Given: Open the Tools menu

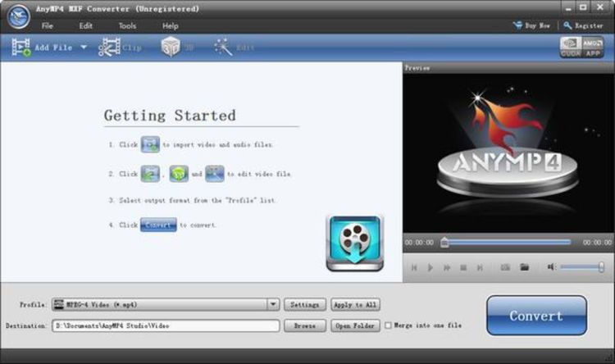Looking at the screenshot, I should (x=127, y=26).
